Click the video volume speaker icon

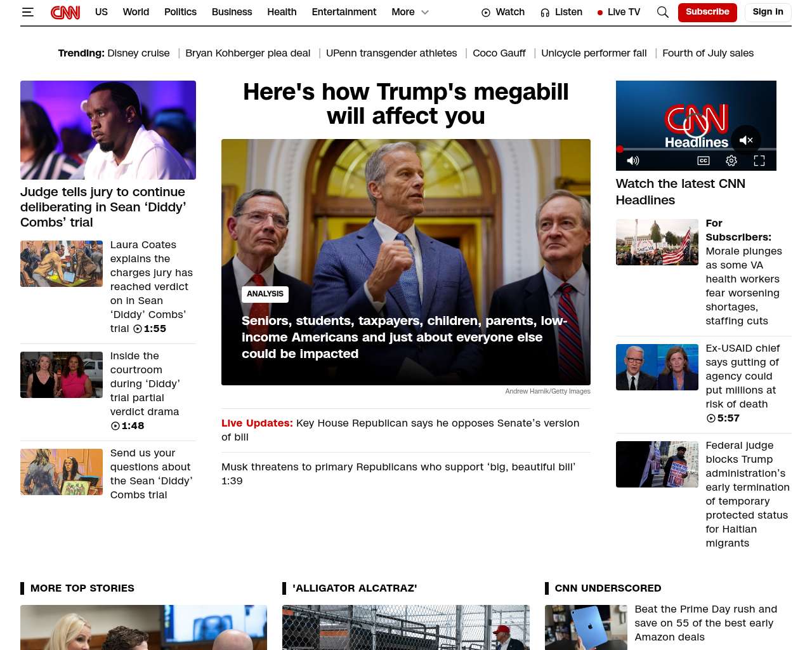coord(633,161)
